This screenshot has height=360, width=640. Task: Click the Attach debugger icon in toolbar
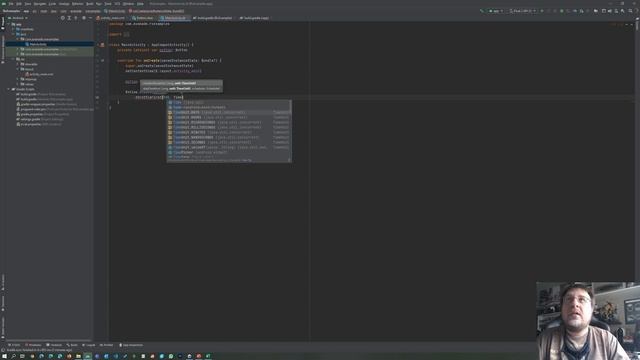[582, 11]
